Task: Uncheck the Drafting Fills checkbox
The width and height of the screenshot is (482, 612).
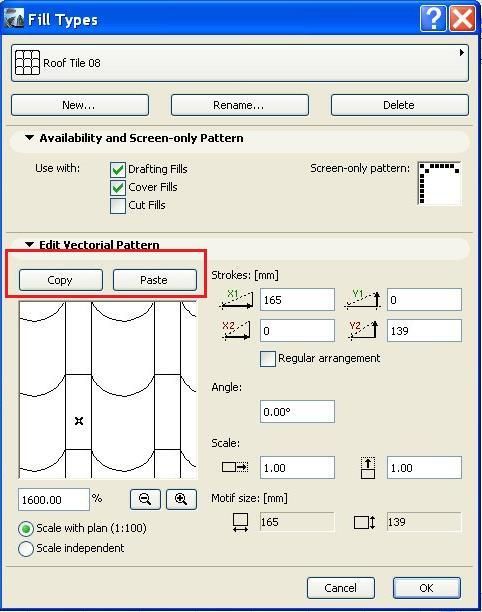Action: point(117,170)
